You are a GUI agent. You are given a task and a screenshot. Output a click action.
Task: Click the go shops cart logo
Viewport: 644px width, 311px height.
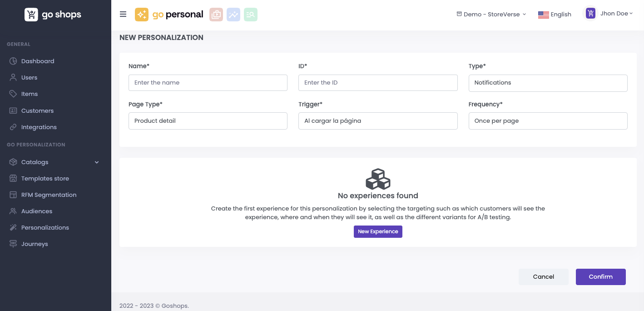tap(31, 15)
